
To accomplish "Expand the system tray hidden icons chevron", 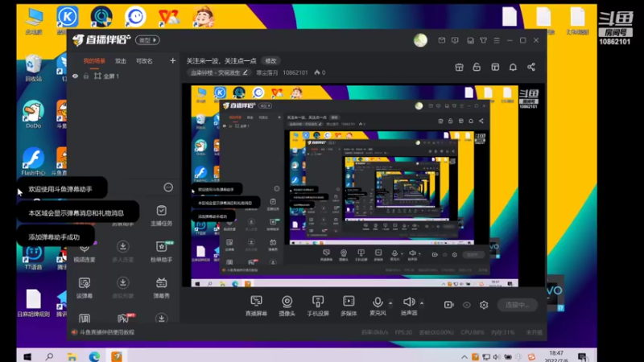I will (x=464, y=357).
